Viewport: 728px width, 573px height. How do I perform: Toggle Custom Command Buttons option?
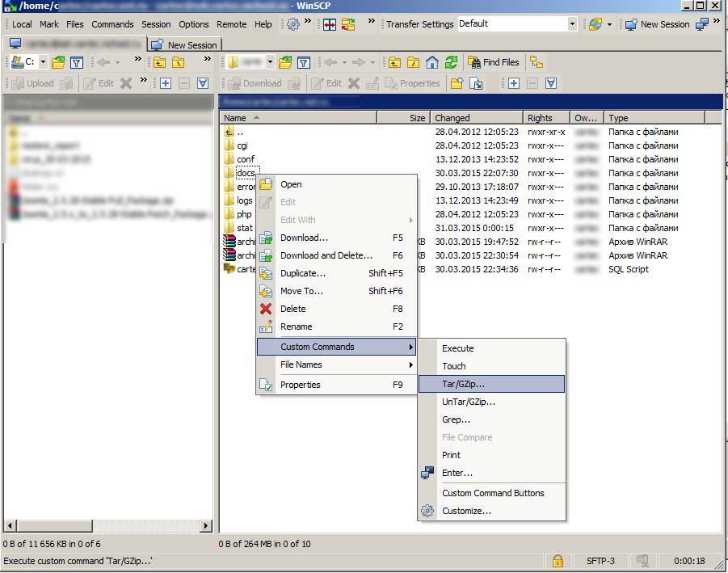(492, 493)
